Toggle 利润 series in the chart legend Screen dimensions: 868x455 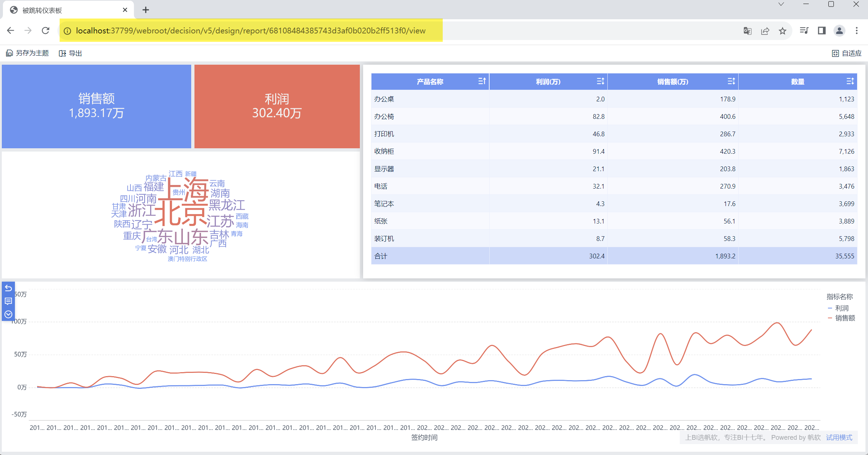pyautogui.click(x=841, y=308)
